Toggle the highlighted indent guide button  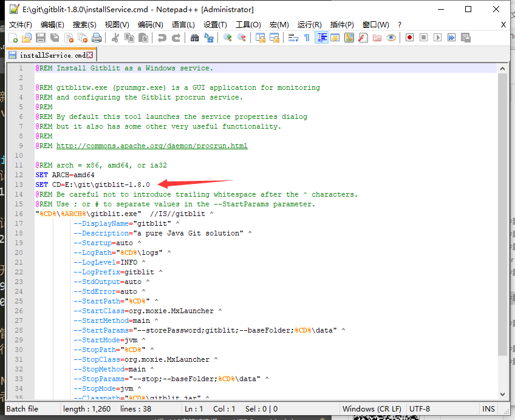tap(321, 38)
